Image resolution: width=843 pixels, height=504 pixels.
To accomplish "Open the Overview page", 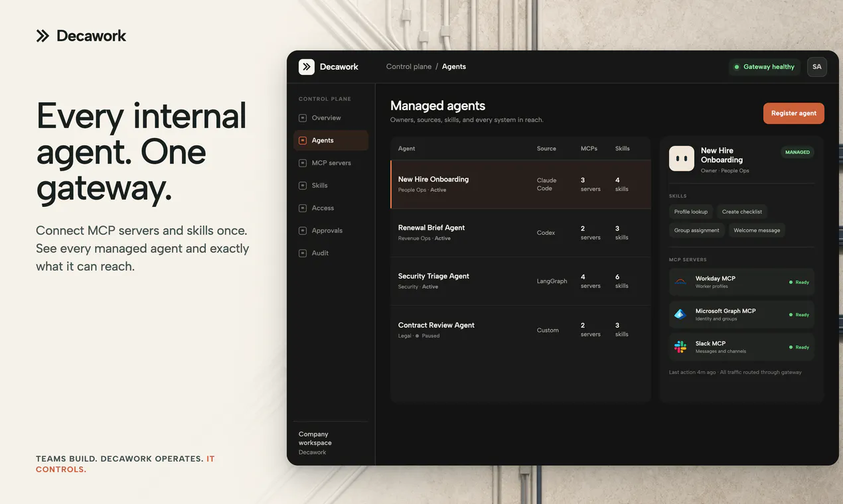I will [331, 118].
